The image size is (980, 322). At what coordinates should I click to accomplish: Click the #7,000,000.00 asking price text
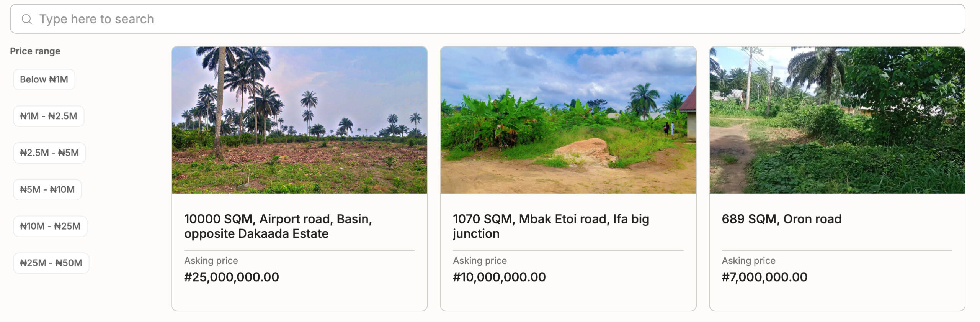[x=764, y=277]
